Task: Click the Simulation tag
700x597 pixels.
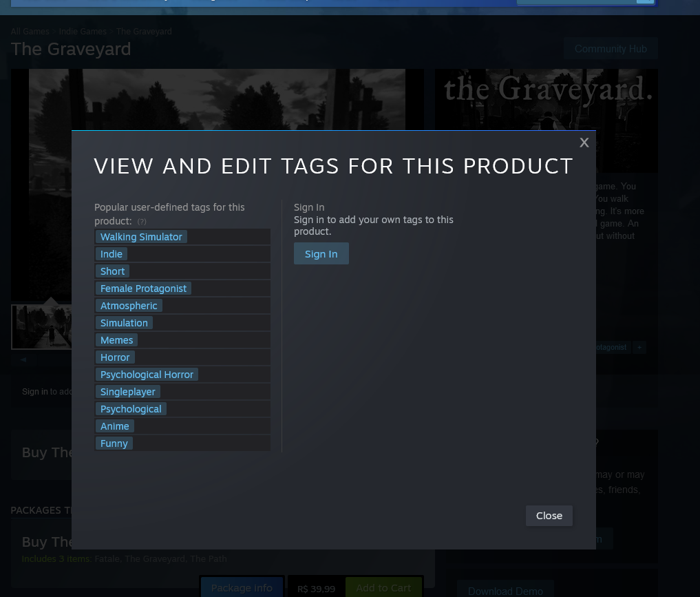Action: (124, 323)
